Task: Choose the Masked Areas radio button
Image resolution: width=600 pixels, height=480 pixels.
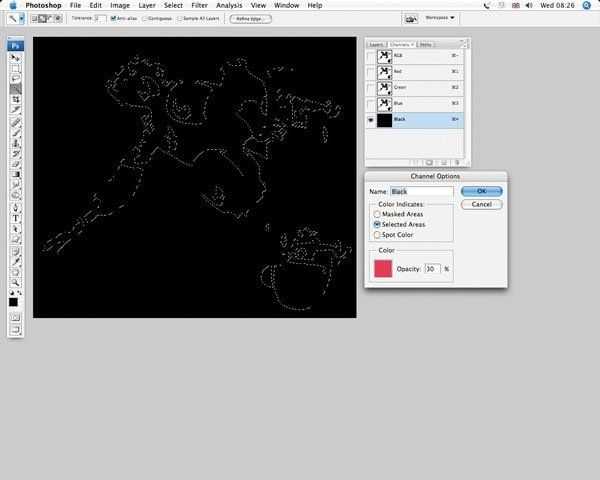Action: 377,214
